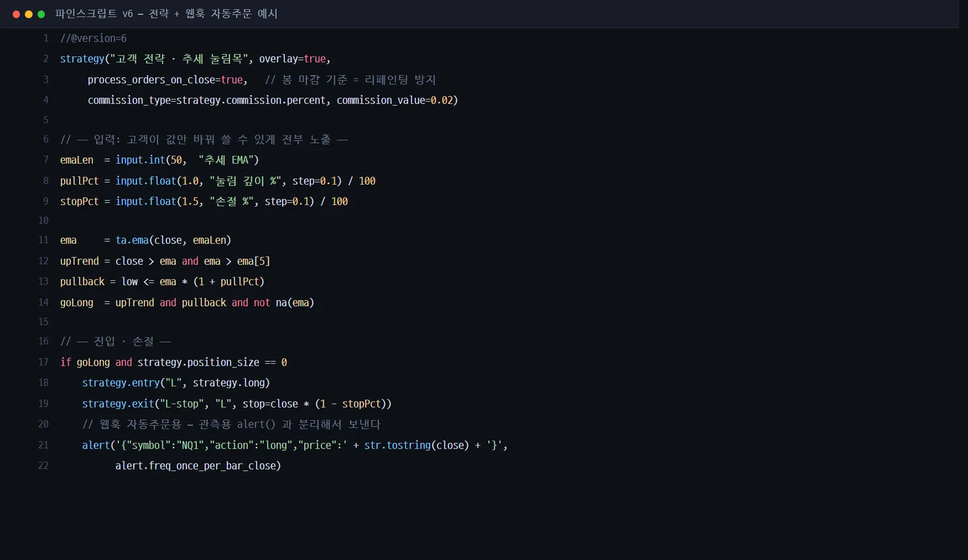Click line number 10 in the gutter

coord(43,220)
